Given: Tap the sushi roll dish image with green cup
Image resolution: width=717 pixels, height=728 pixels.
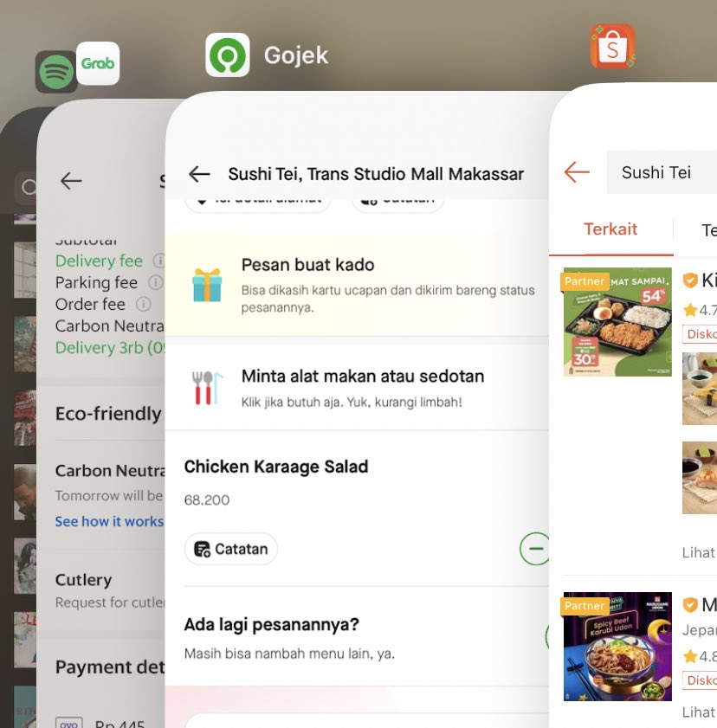Looking at the screenshot, I should coord(700,389).
